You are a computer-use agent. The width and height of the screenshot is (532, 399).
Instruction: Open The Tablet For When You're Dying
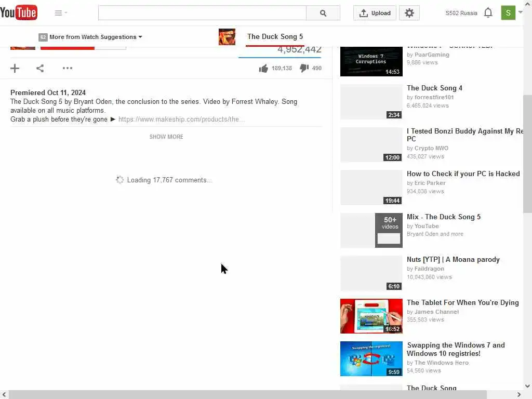pyautogui.click(x=463, y=303)
